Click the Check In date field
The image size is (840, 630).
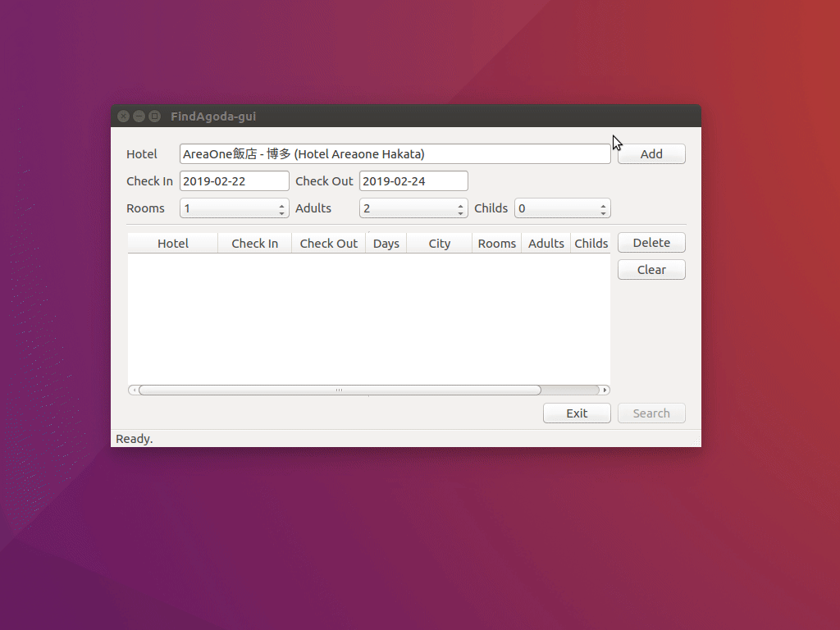tap(234, 181)
